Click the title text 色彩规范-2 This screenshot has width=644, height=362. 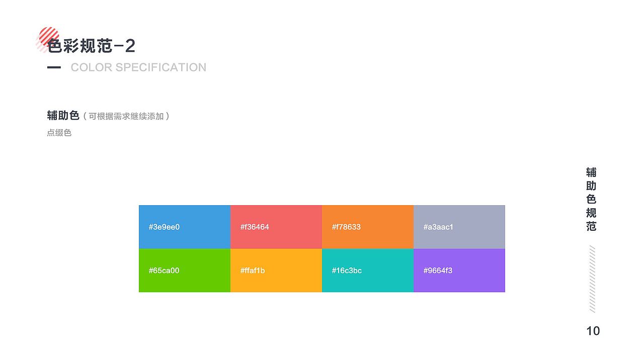tap(91, 46)
